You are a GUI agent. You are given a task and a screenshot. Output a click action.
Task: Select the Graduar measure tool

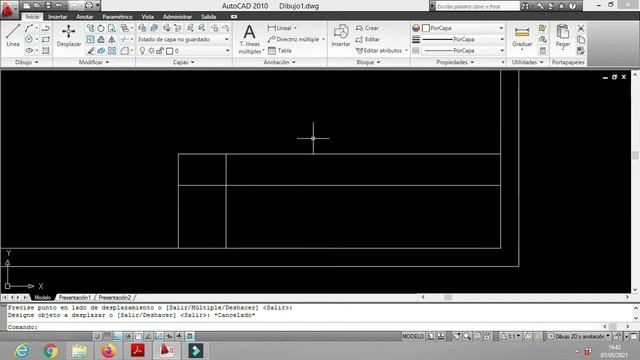click(x=522, y=37)
